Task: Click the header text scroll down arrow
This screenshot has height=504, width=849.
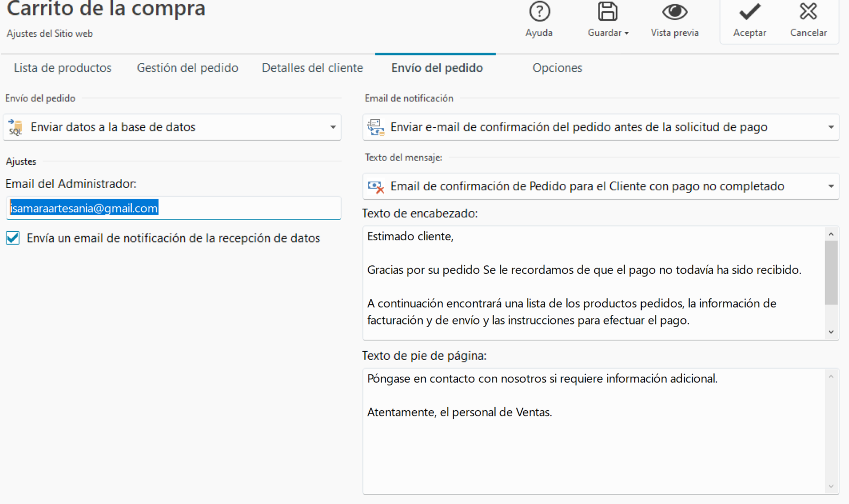Action: click(831, 332)
